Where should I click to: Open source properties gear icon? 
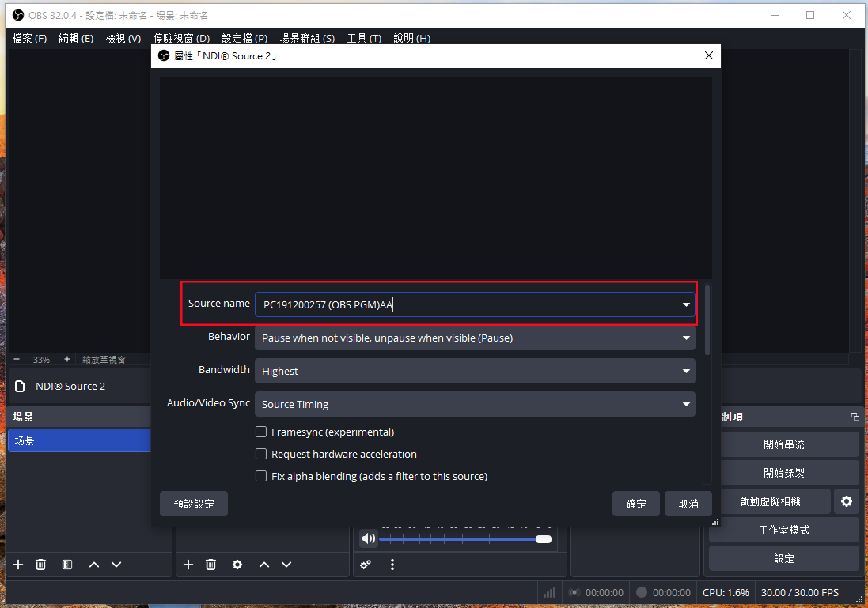coord(237,565)
